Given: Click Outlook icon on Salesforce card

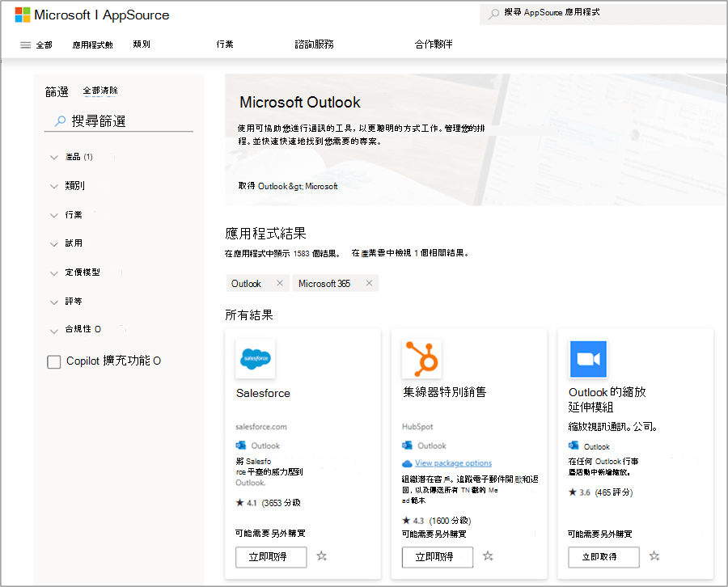Looking at the screenshot, I should point(240,446).
